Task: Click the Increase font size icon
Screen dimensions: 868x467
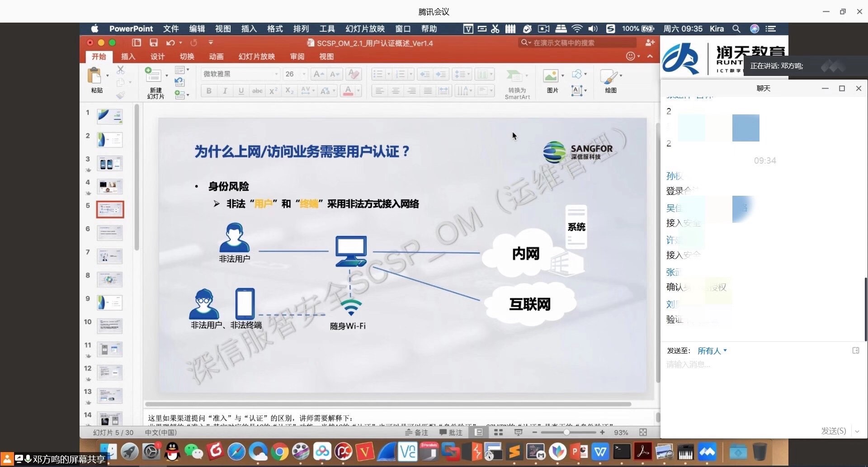Action: tap(318, 74)
